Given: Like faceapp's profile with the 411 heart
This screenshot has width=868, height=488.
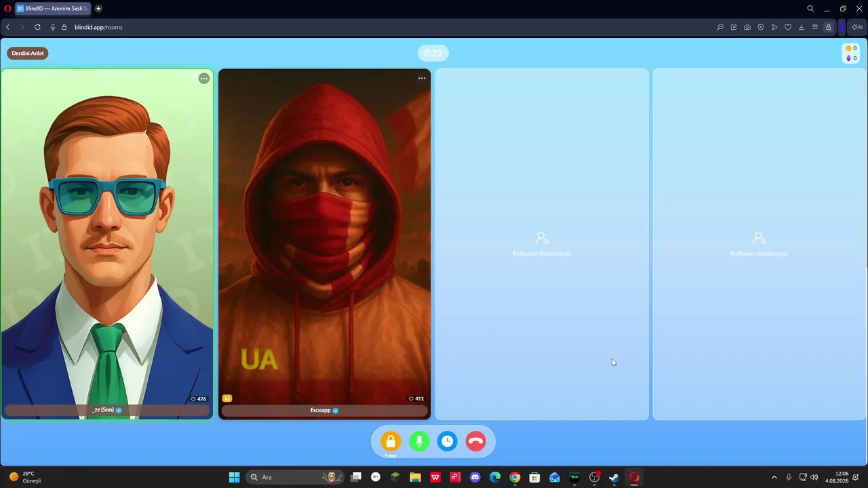Looking at the screenshot, I should 416,399.
